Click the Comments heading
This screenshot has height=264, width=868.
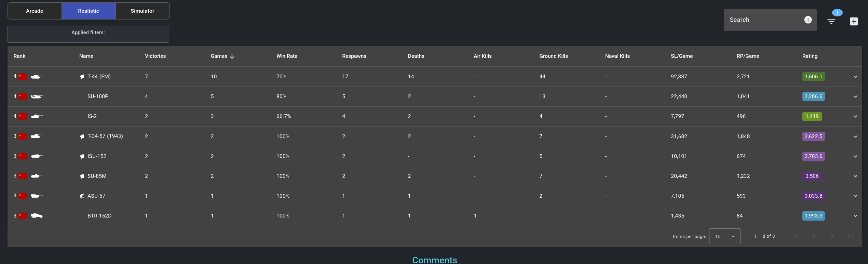point(435,260)
